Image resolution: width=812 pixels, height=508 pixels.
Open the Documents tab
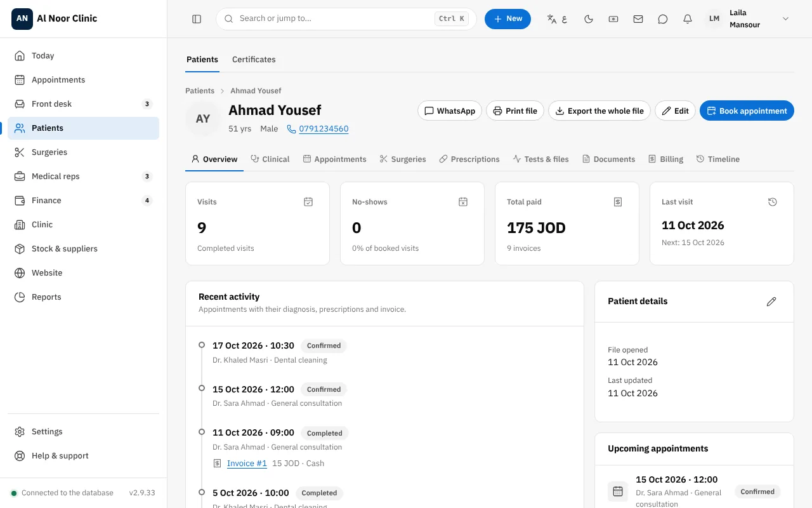609,159
